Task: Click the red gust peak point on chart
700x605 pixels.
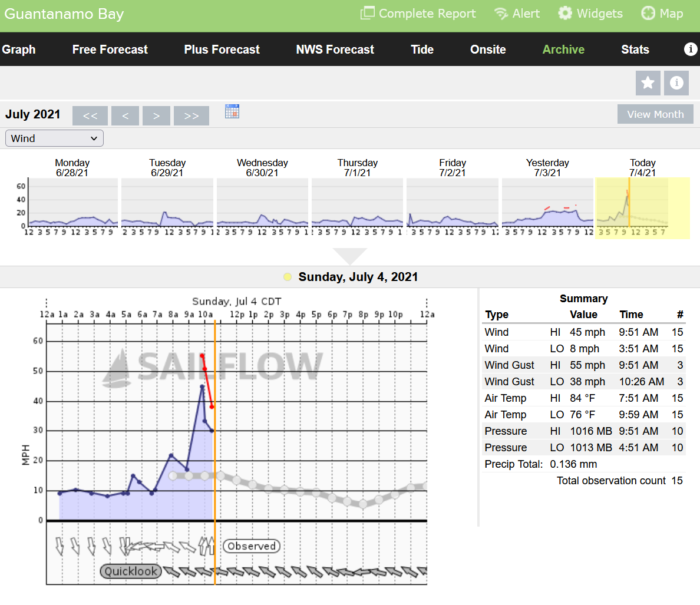Action: (202, 356)
